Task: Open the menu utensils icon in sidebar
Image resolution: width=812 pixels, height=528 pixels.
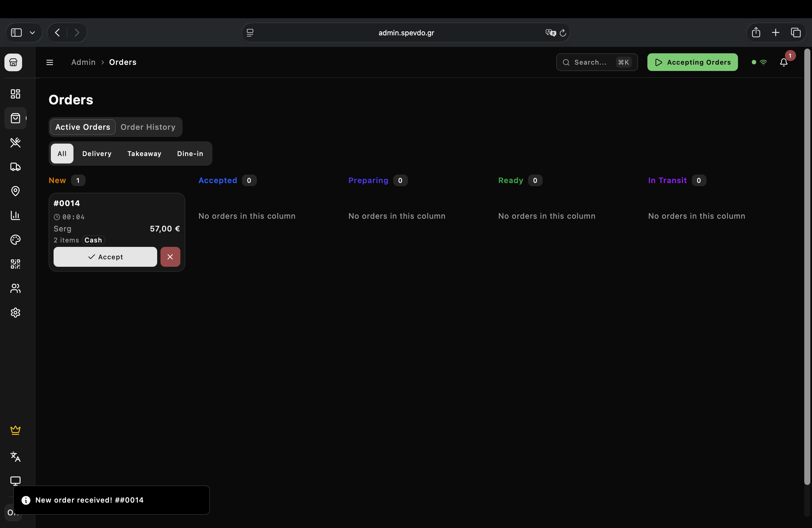Action: (15, 142)
